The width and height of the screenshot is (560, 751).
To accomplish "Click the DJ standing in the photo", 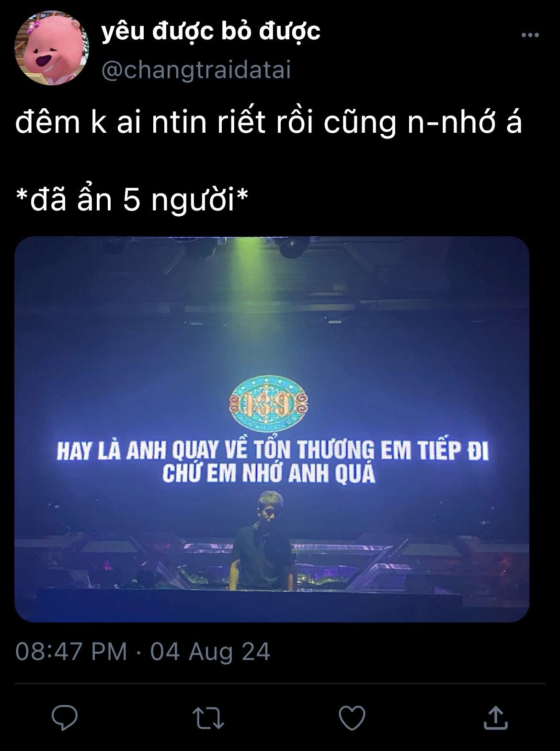I will click(x=263, y=540).
